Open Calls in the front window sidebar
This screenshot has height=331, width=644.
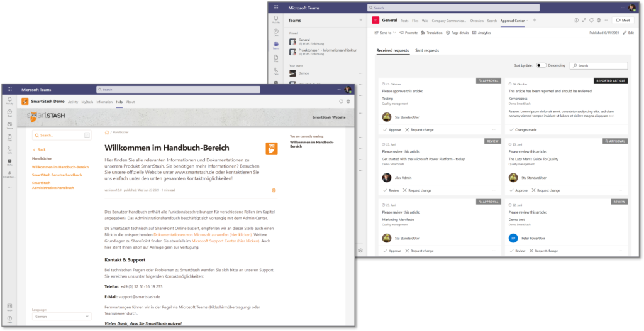[9, 149]
